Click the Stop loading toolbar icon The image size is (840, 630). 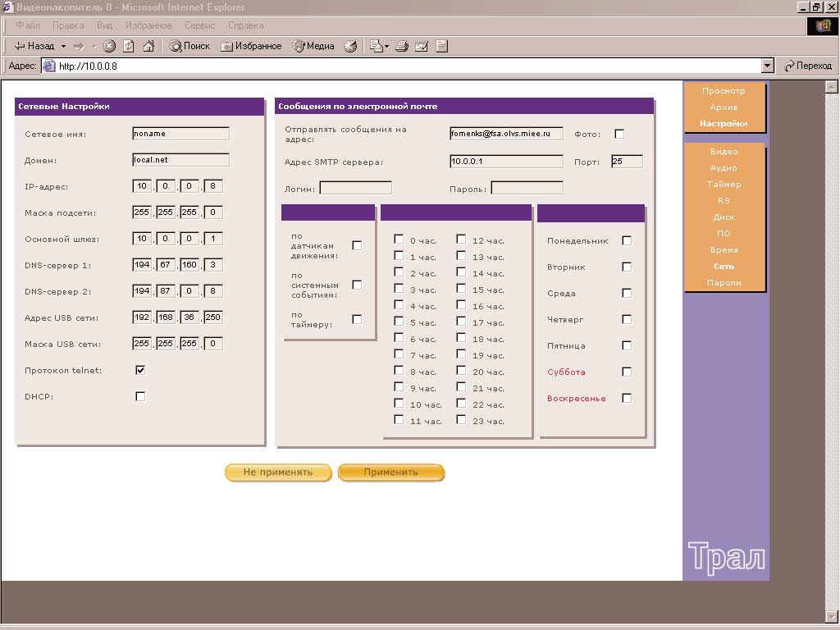[109, 46]
